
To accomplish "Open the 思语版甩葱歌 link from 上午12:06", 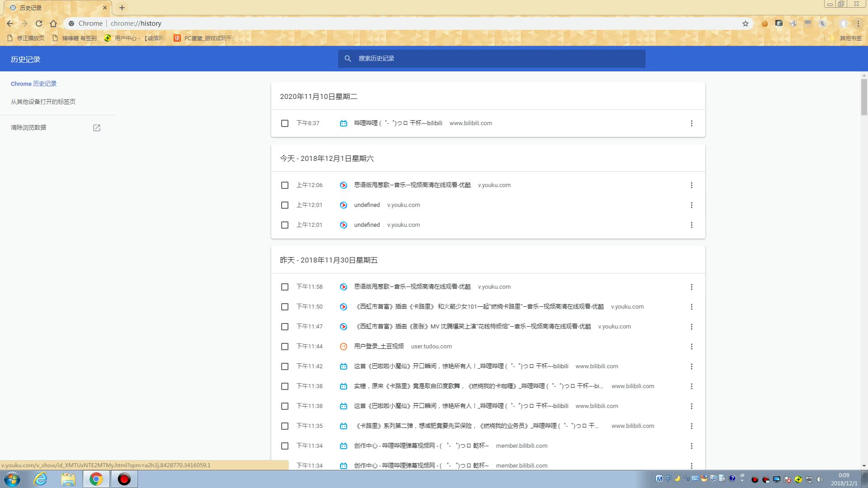I will [412, 185].
